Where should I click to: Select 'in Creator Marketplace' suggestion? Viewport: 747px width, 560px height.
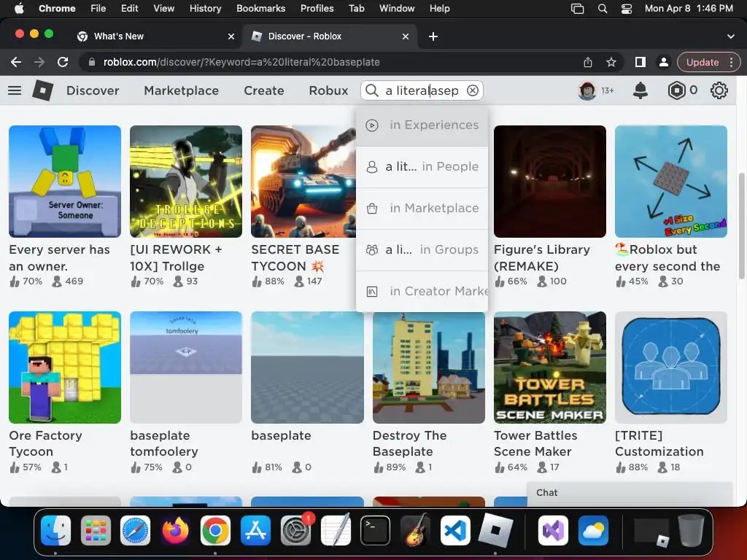[422, 291]
